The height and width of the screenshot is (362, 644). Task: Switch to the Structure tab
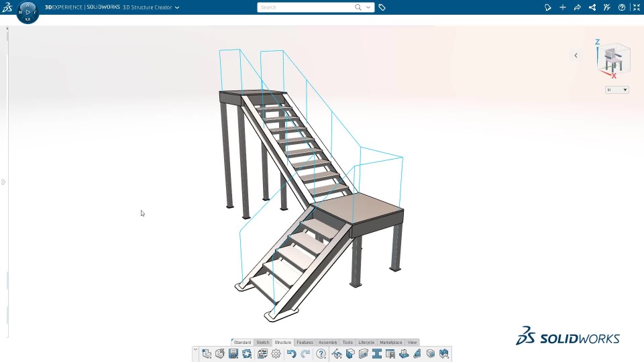pyautogui.click(x=282, y=343)
